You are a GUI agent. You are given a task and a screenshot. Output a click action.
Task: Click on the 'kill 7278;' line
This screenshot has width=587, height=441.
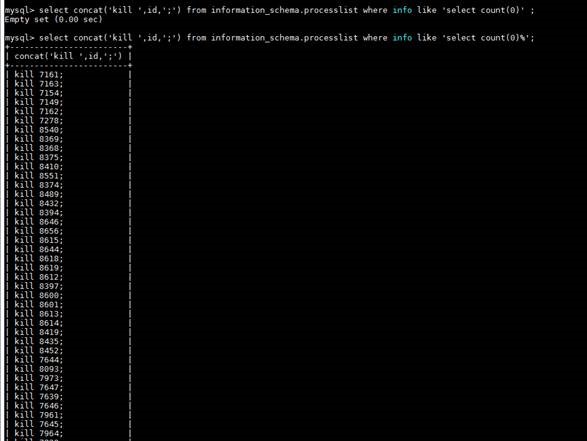pyautogui.click(x=39, y=121)
